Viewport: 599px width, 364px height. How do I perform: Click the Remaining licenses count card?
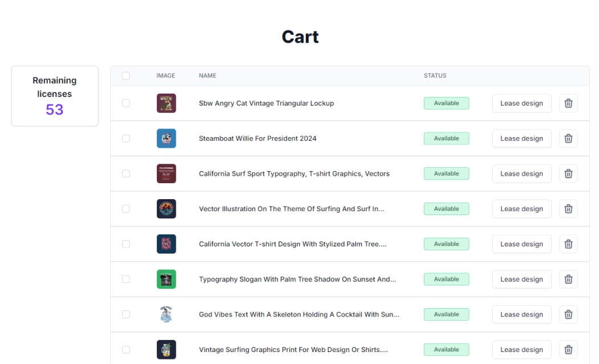point(55,96)
